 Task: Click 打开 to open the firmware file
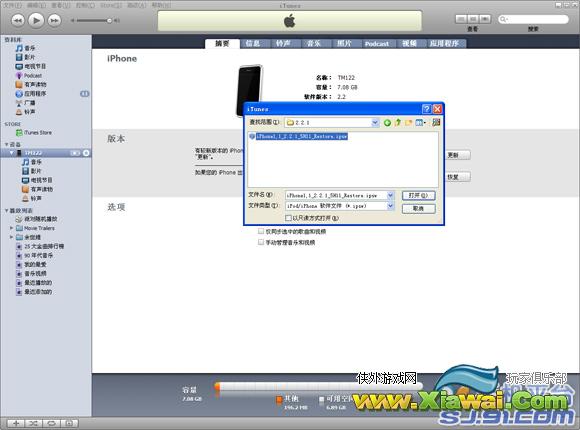[418, 195]
